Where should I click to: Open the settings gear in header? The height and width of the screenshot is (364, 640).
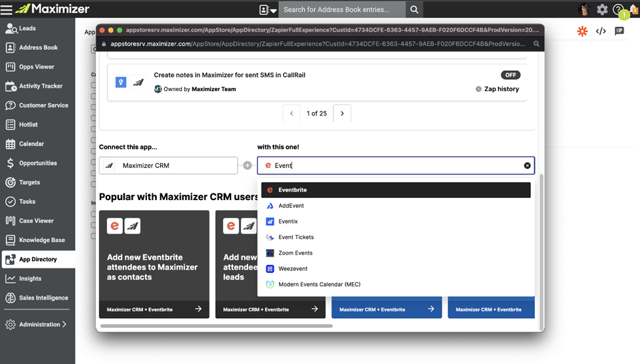point(602,9)
